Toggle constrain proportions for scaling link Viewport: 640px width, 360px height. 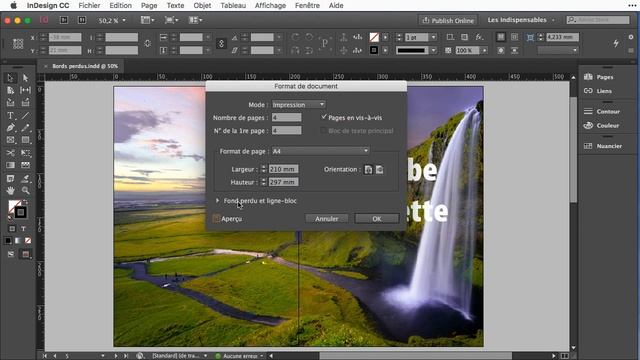221,43
